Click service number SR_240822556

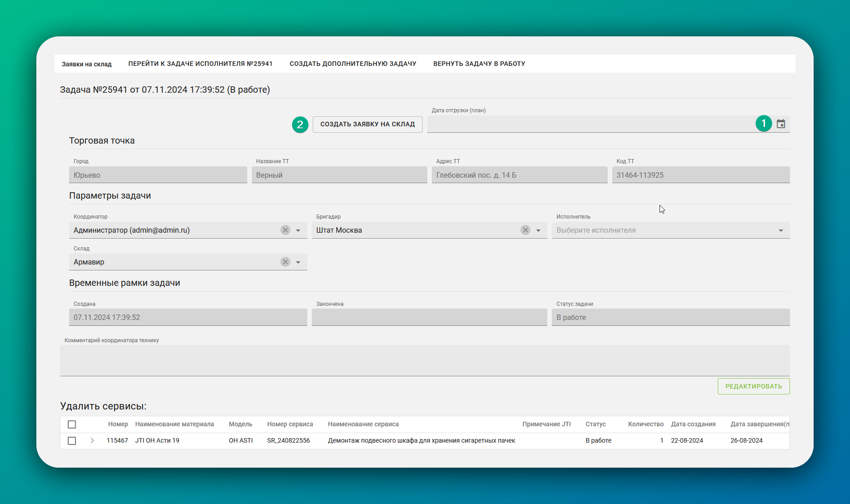[289, 440]
